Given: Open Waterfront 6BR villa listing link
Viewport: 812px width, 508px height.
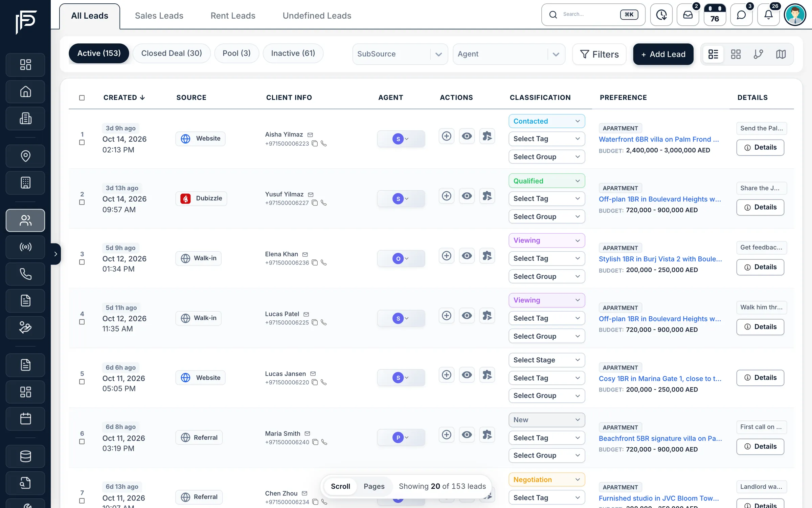Looking at the screenshot, I should (659, 139).
